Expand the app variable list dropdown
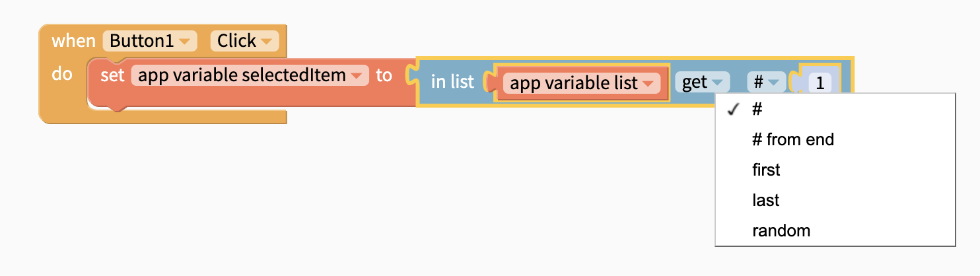Screen dimensions: 980x276 pyautogui.click(x=581, y=83)
